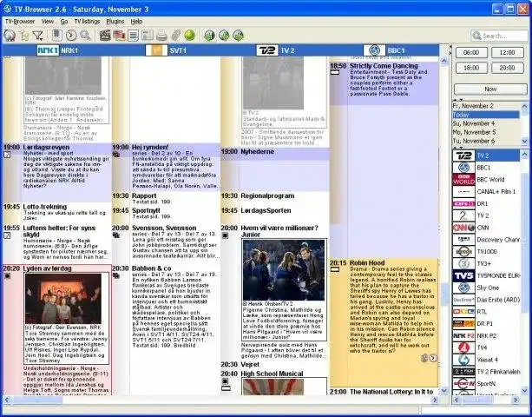
Task: Open the settings tree icon in toolbar
Action: [24, 36]
